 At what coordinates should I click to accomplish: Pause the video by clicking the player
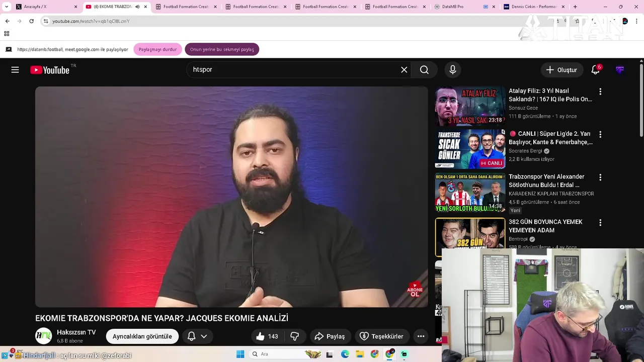[x=231, y=197]
